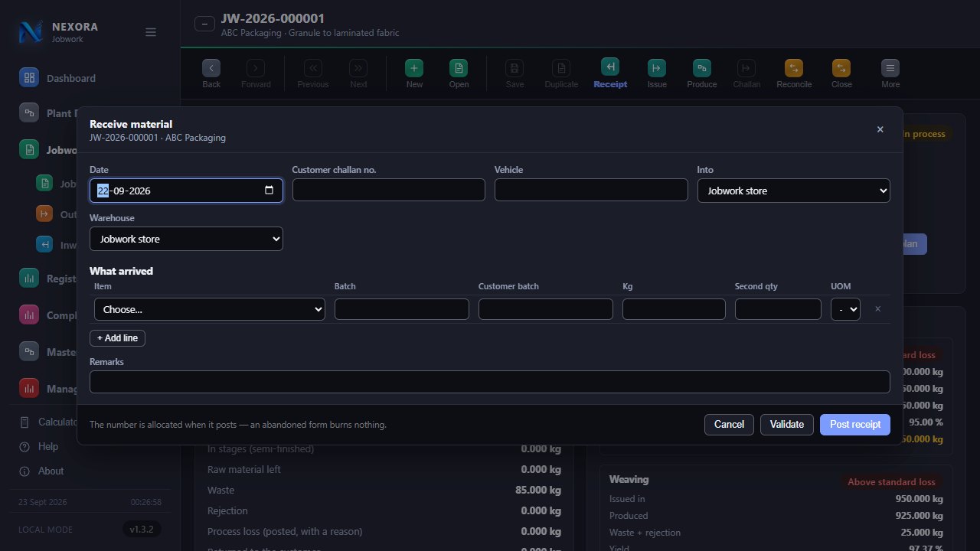Click the Batch input field
Viewport: 980px width, 551px height.
tap(402, 309)
